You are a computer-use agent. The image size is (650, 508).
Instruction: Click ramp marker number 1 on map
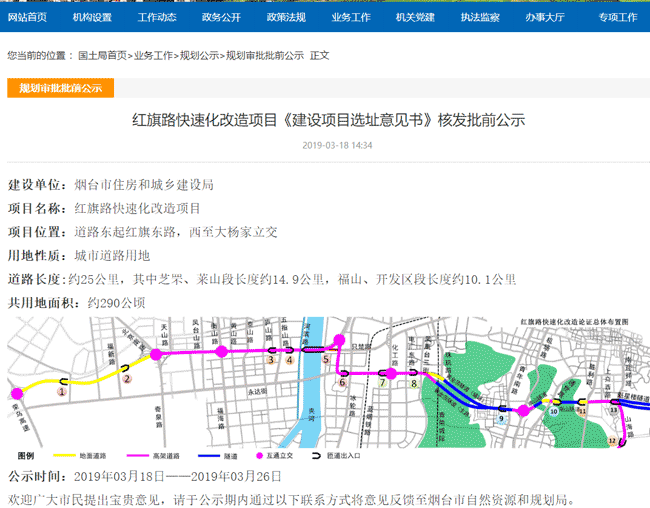[x=62, y=393]
